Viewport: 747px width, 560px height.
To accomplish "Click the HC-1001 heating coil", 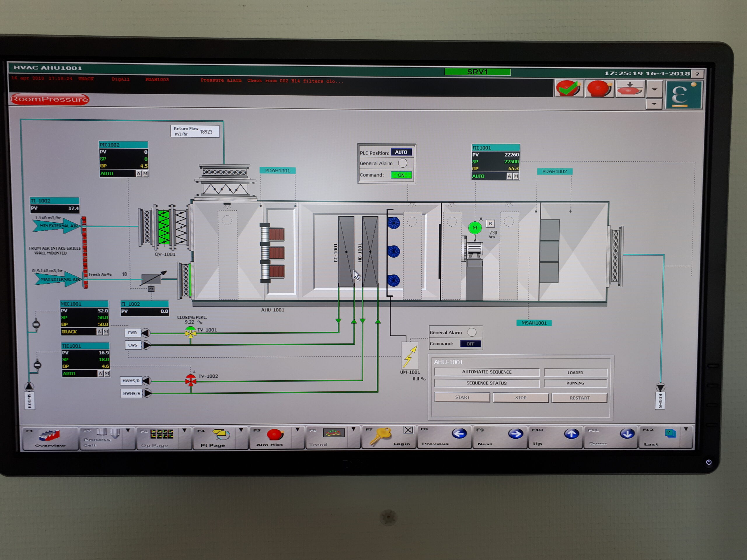I will point(370,251).
